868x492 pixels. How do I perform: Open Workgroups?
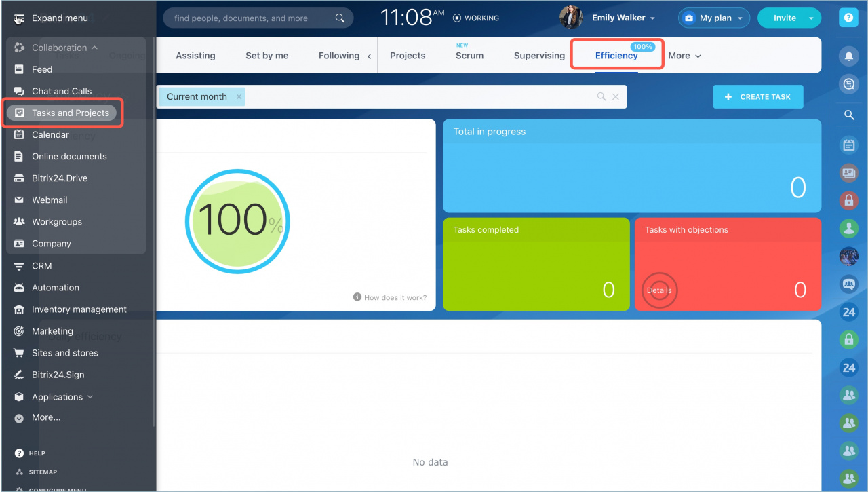point(57,221)
